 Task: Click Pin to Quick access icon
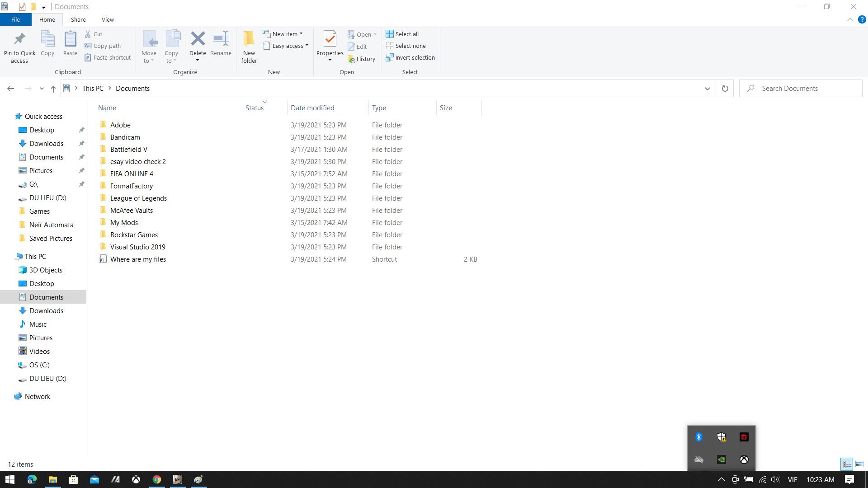click(19, 39)
